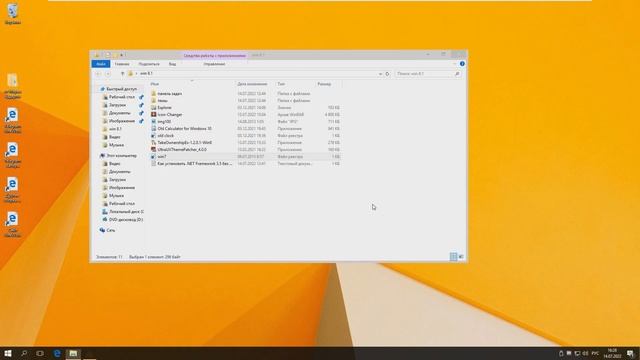Launch Microsoft Edge from the taskbar
Image resolution: width=640 pixels, height=360 pixels.
pyautogui.click(x=57, y=353)
